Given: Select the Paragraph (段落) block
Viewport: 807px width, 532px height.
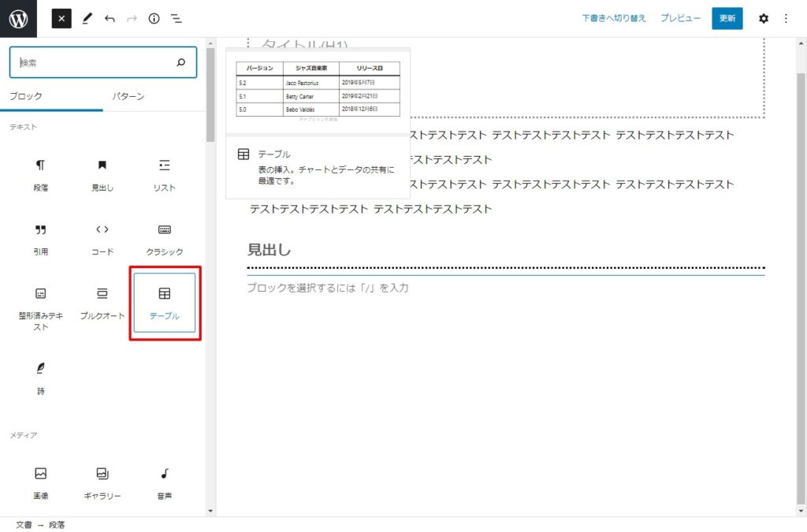Looking at the screenshot, I should pos(40,174).
